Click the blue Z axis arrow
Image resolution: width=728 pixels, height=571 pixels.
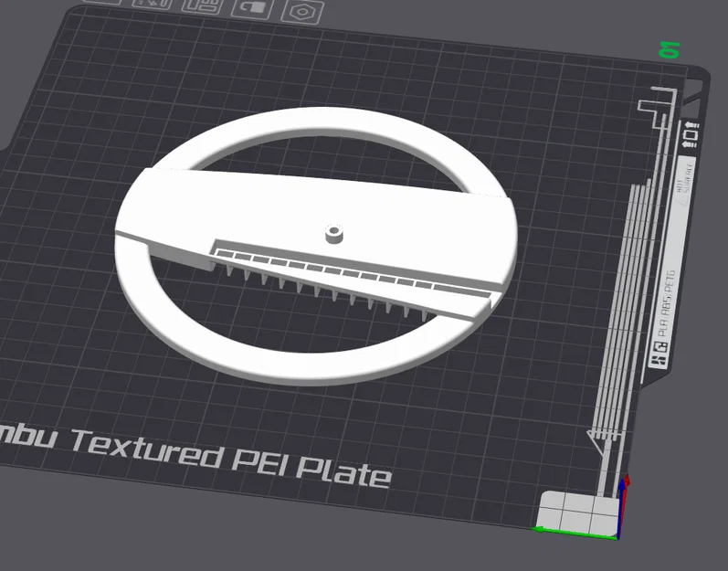(x=621, y=508)
